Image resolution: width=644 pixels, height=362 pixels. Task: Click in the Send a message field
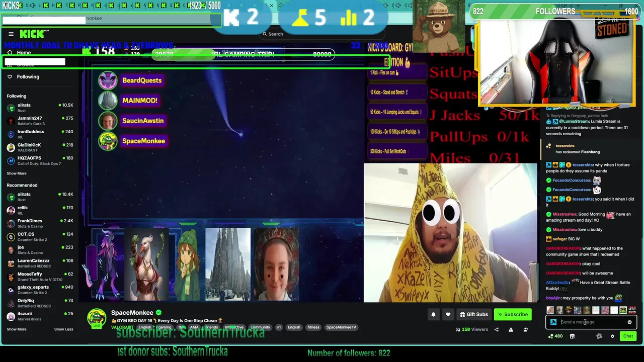[591, 322]
